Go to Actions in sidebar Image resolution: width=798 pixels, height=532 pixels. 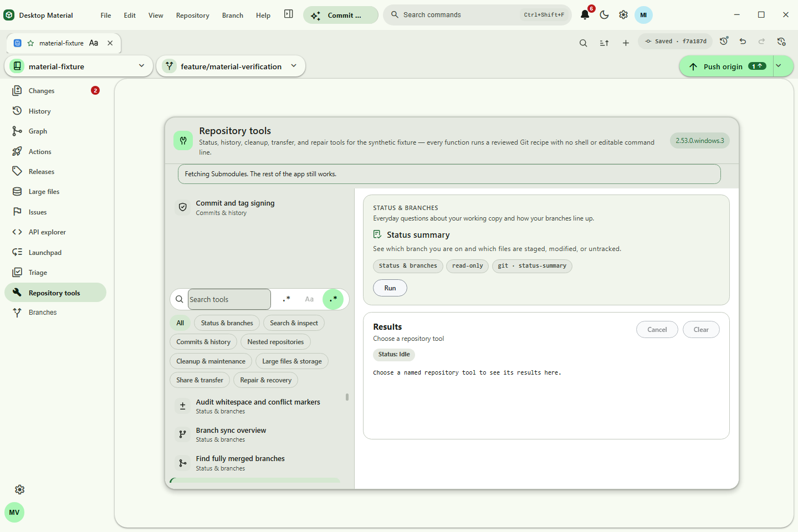tap(55, 151)
